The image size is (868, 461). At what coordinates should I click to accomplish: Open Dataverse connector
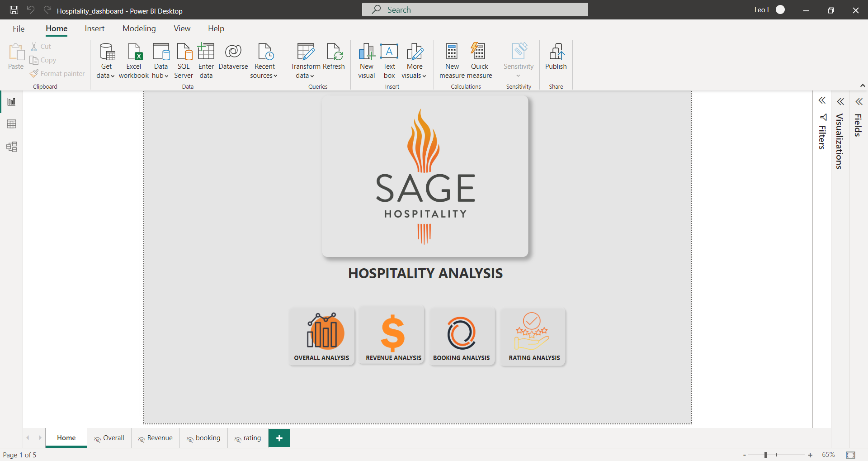pyautogui.click(x=233, y=57)
